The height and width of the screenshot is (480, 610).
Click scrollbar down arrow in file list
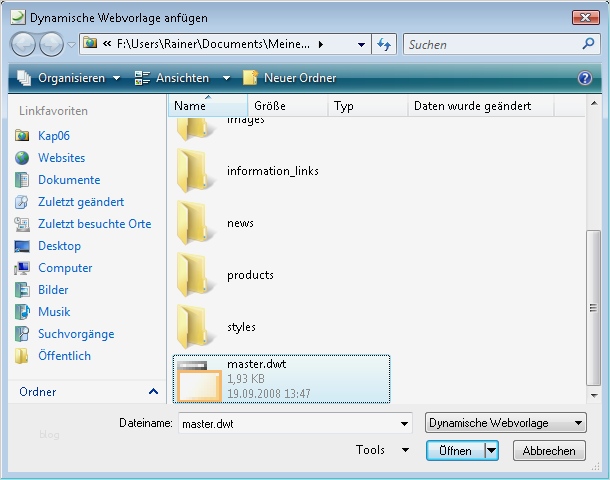point(594,396)
